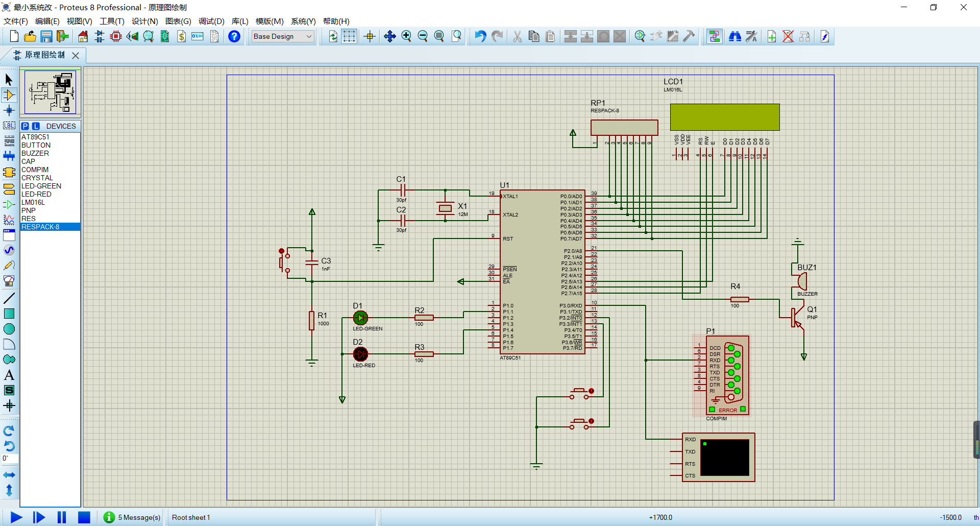Viewport: 980px width, 526px height.
Task: Click Root sheet 1 status label
Action: tap(191, 517)
